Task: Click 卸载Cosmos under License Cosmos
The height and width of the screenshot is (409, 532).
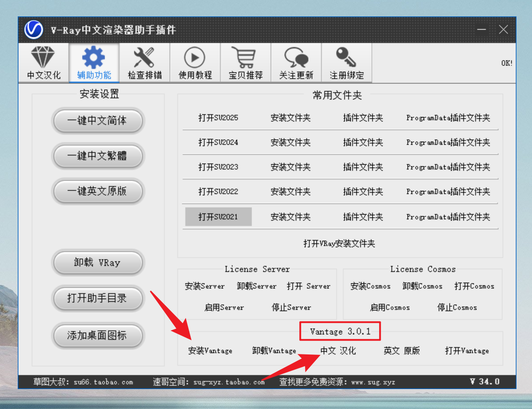Action: [422, 287]
